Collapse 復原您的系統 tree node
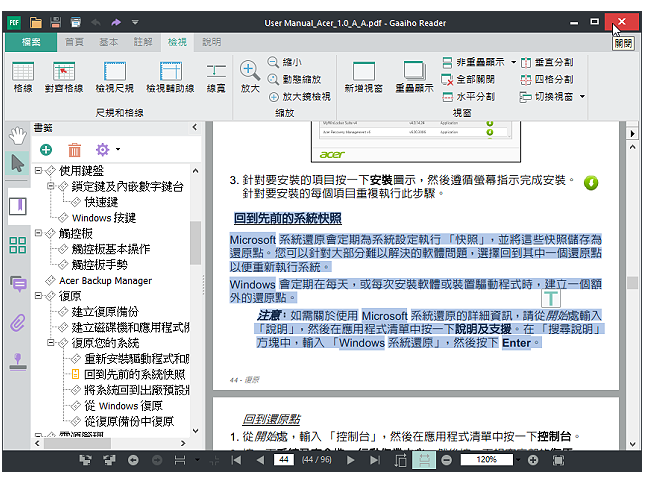Image resolution: width=653 pixels, height=485 pixels. (51, 343)
